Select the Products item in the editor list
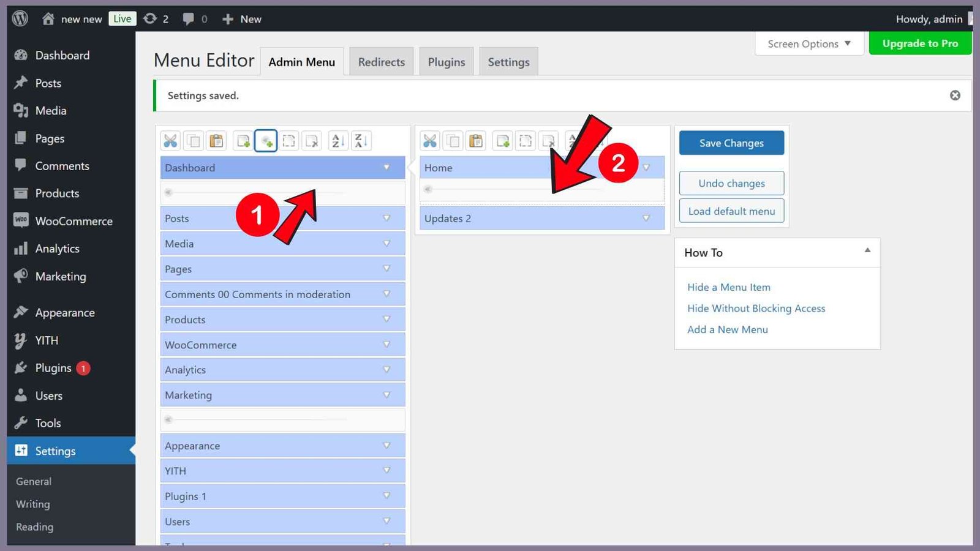980x551 pixels. click(x=282, y=320)
